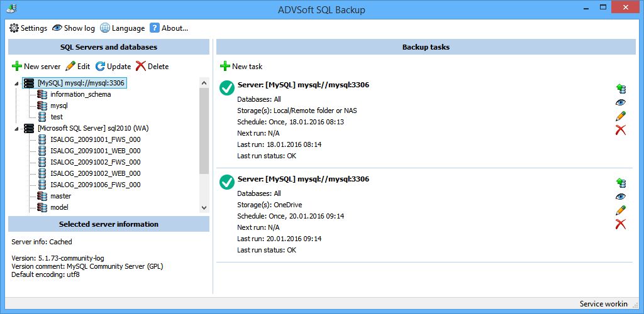The height and width of the screenshot is (314, 644).
Task: Click the app icon in the title bar
Action: coord(11,8)
